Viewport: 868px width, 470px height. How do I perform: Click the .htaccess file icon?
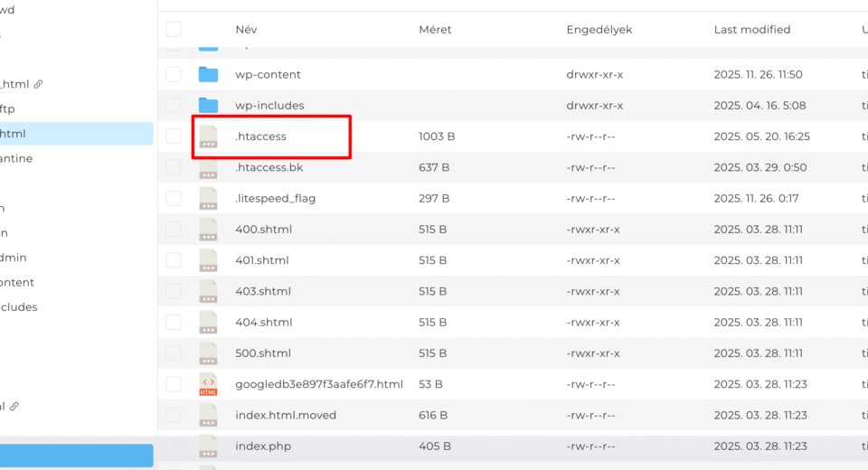click(209, 136)
